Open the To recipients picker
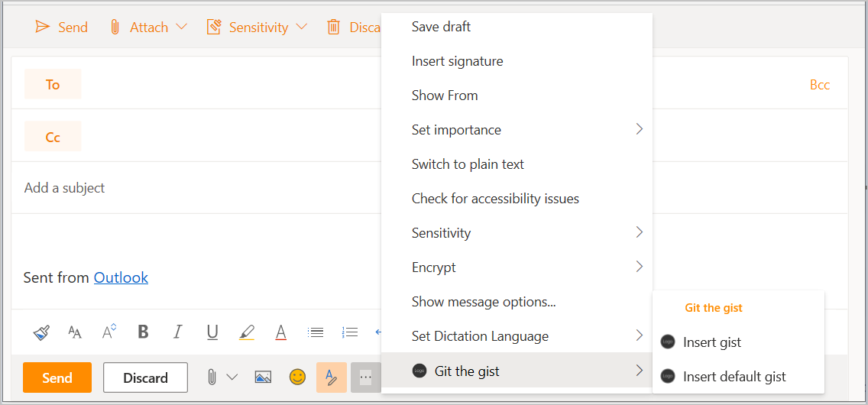This screenshot has width=868, height=405. [53, 84]
